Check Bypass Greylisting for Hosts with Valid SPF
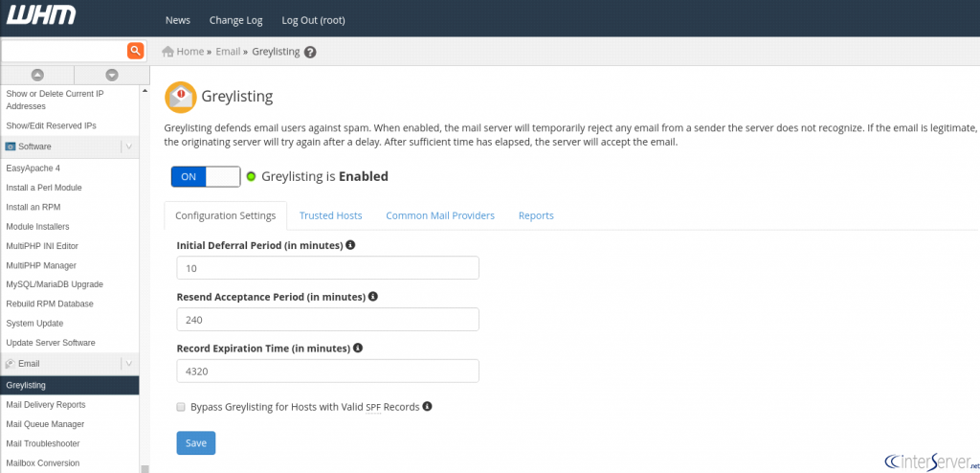This screenshot has width=980, height=473. pos(181,407)
